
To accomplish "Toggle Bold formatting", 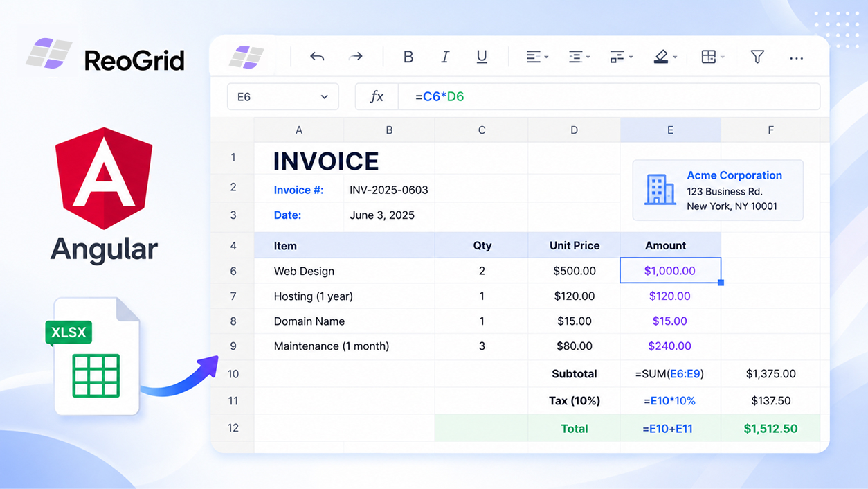I will (408, 57).
